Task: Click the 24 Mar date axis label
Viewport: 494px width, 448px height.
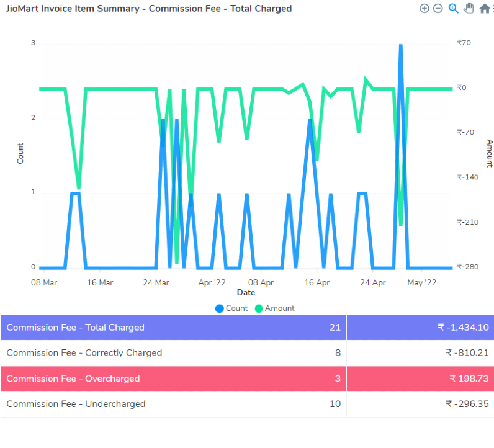Action: (156, 282)
